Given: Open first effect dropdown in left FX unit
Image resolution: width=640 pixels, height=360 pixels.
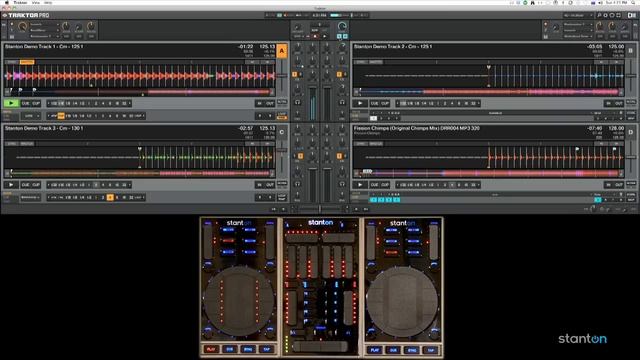Looking at the screenshot, I should click(x=44, y=24).
